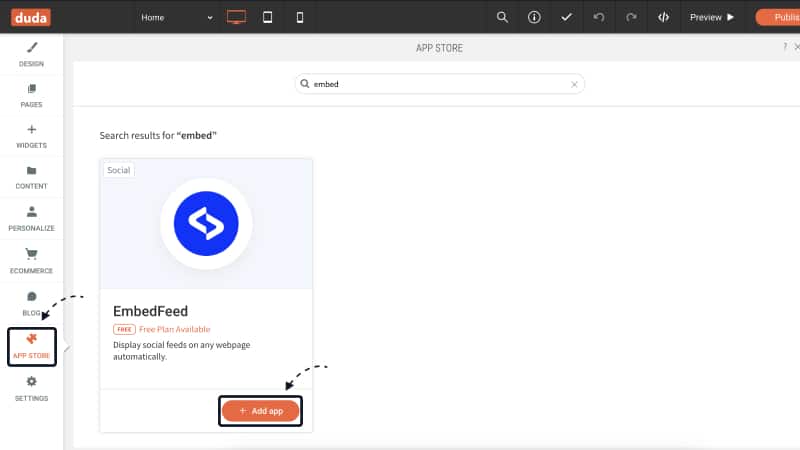
Task: Open the Settings panel
Action: coord(31,389)
